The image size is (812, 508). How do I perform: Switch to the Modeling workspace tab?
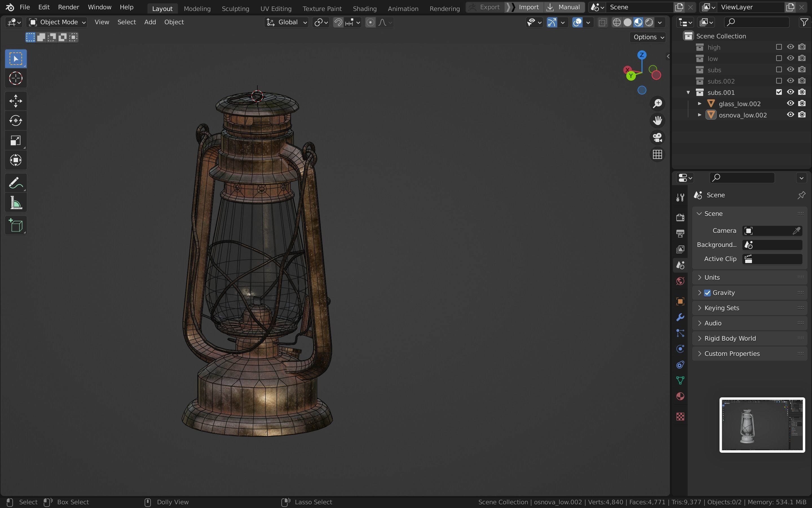click(197, 8)
